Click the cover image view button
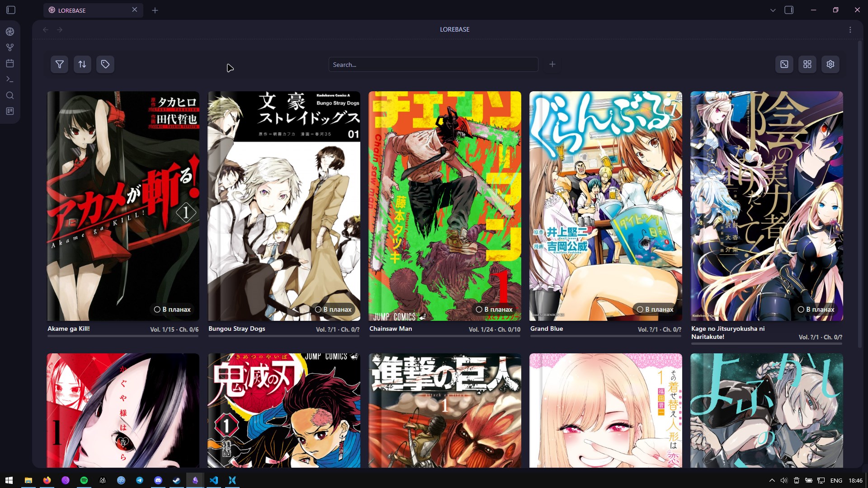Image resolution: width=868 pixels, height=488 pixels. pos(784,64)
